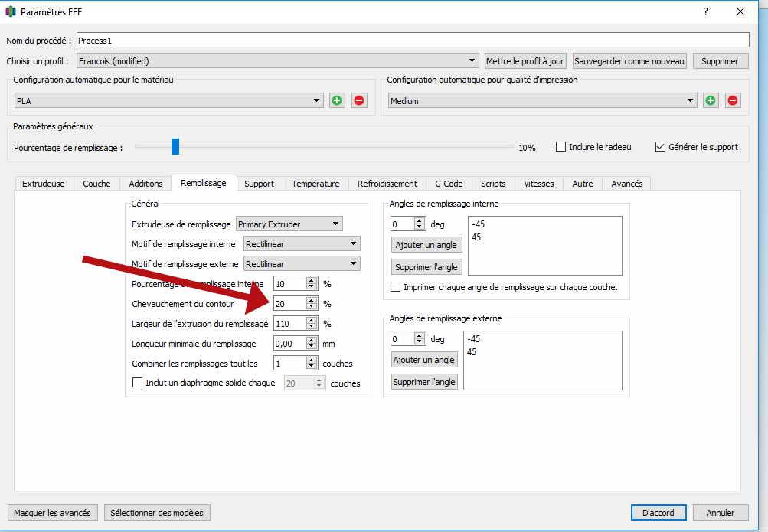Open the PLA material dropdown
The height and width of the screenshot is (532, 768).
tap(168, 101)
